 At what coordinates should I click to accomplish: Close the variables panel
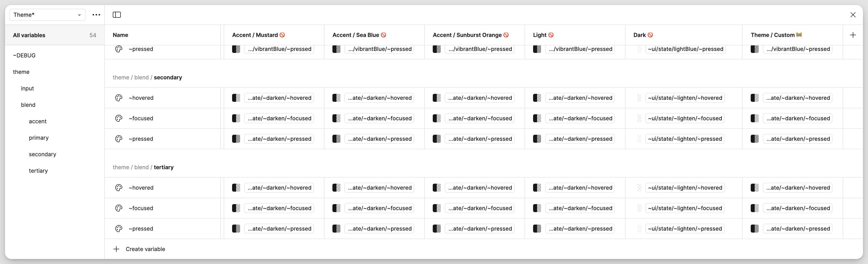[x=853, y=15]
